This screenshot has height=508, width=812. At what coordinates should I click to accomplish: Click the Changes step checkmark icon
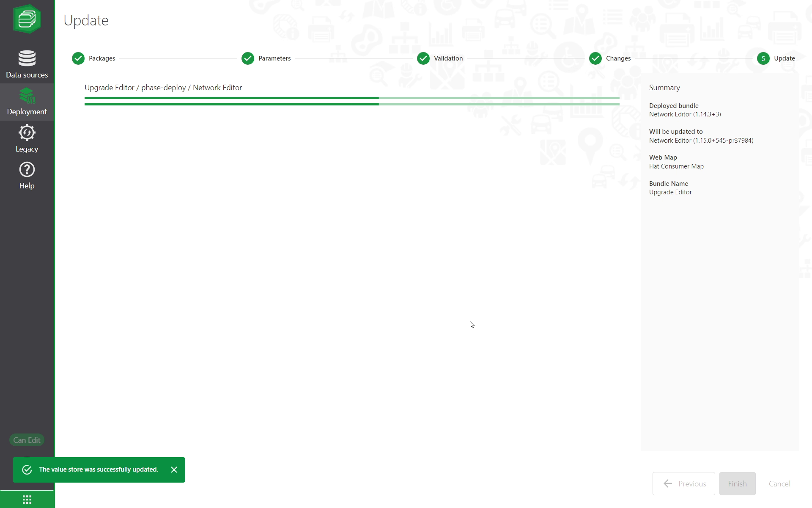click(x=595, y=58)
